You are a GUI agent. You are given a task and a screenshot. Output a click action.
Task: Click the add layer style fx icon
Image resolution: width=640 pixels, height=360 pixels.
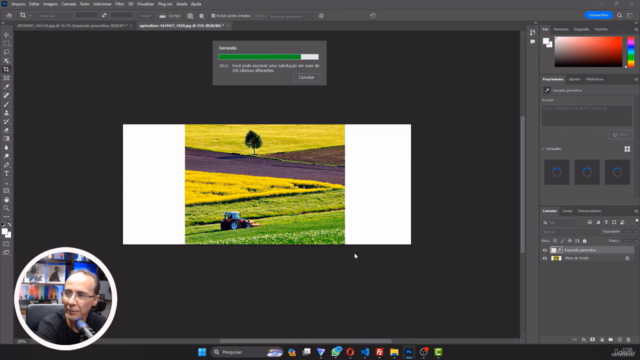pos(584,340)
